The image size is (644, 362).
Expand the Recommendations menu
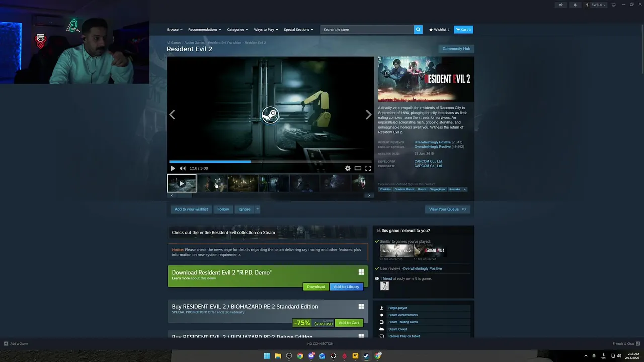(x=205, y=30)
